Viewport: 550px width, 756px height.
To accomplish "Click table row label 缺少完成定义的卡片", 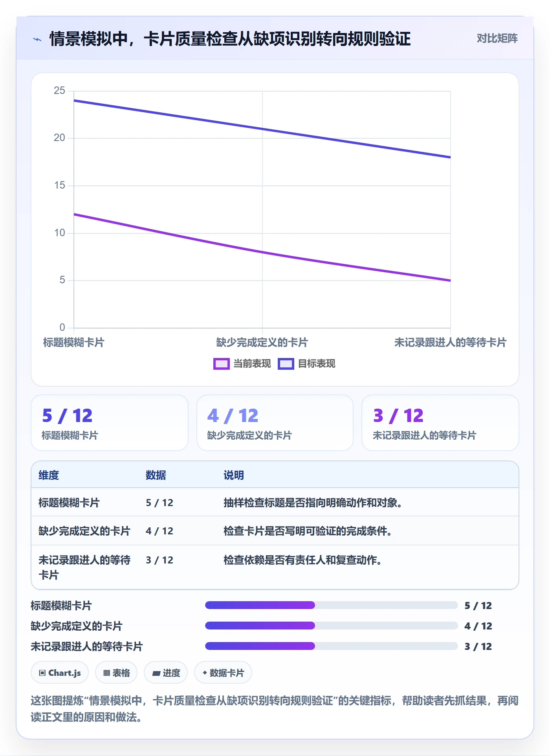I will coord(84,531).
